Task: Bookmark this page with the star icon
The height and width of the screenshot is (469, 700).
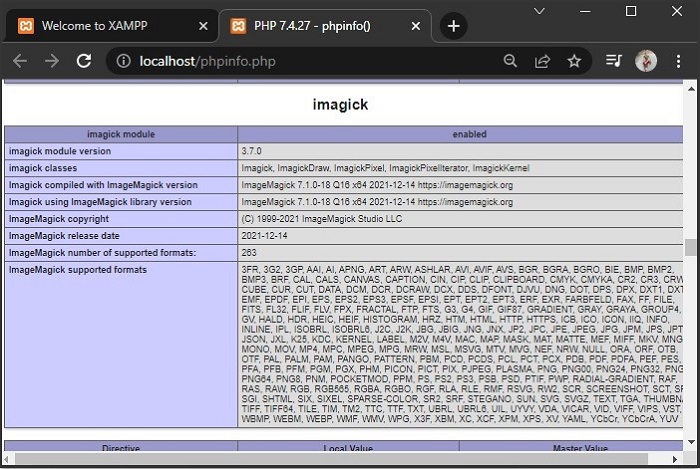Action: [574, 61]
